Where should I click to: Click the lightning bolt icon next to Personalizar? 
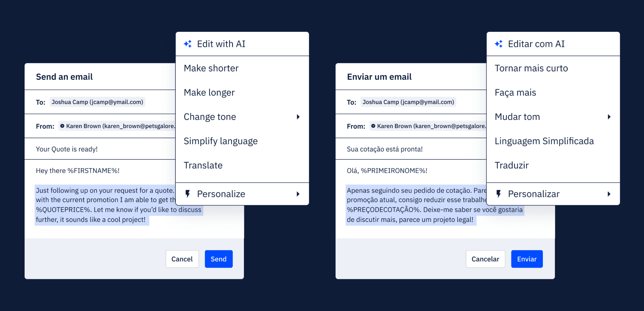click(x=499, y=194)
